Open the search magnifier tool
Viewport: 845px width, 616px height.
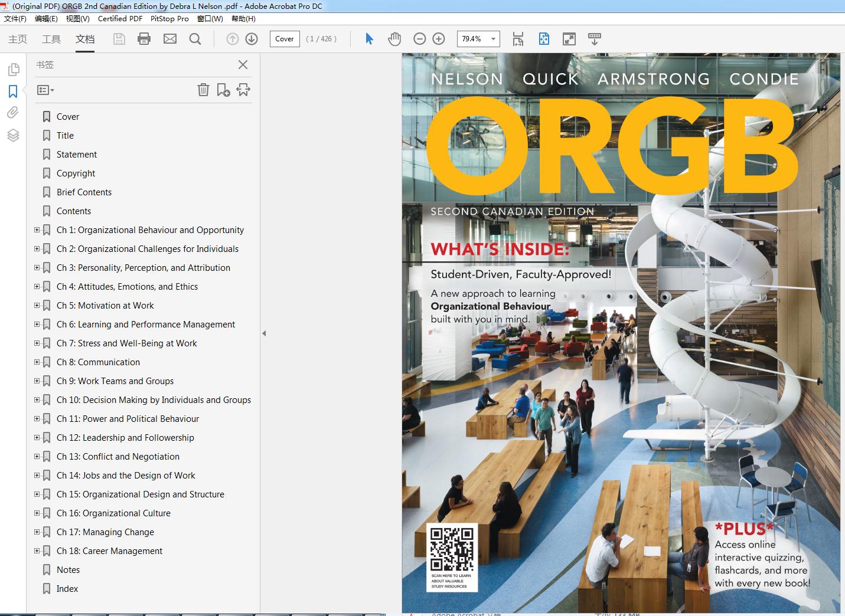coord(195,39)
